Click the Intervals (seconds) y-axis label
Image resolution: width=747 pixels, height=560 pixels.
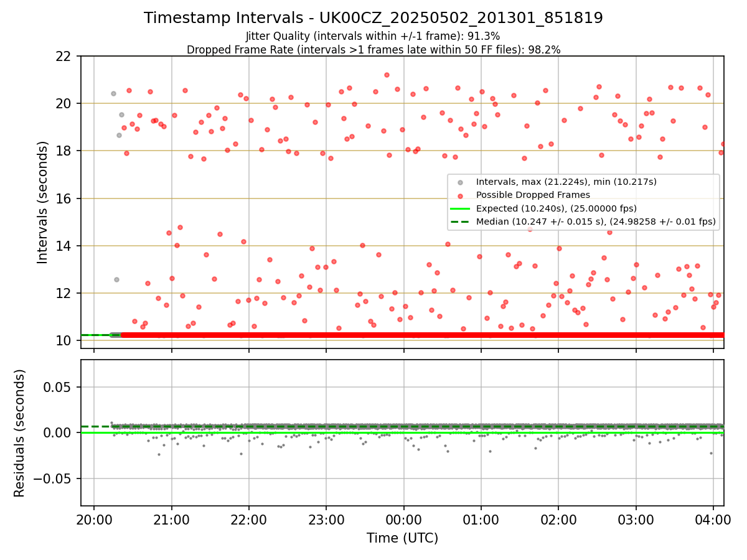(42, 202)
